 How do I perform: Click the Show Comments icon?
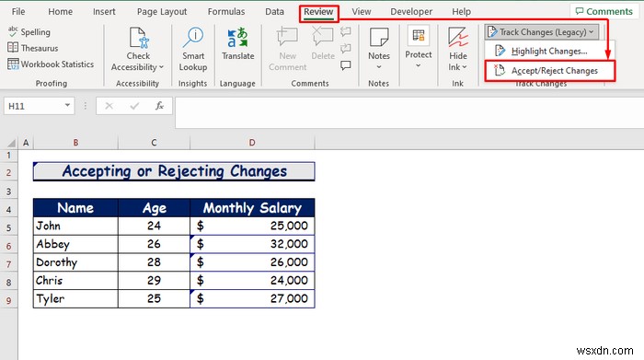point(346,65)
